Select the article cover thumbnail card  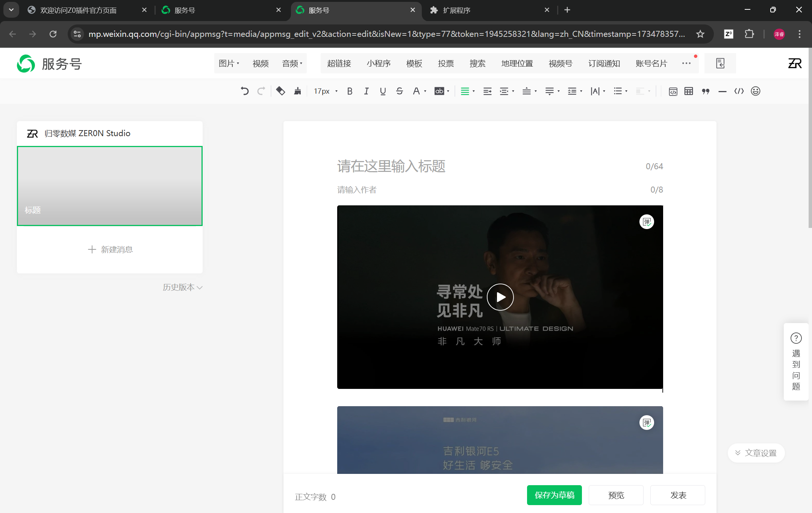tap(110, 186)
